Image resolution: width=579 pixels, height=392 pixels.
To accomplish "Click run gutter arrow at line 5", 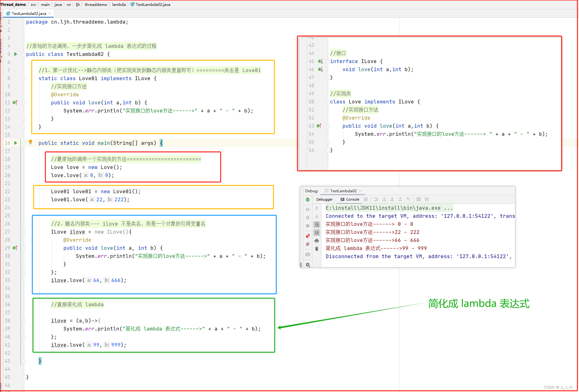I will 16,54.
